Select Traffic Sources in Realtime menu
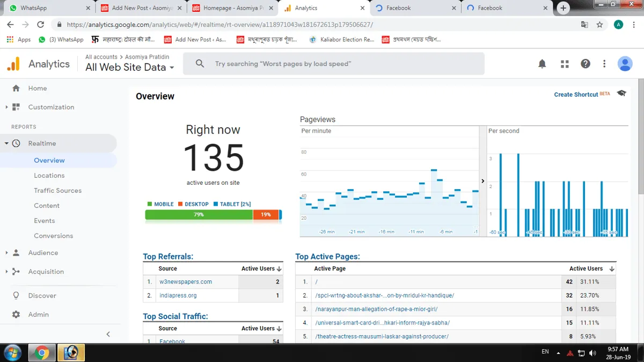 coord(57,191)
